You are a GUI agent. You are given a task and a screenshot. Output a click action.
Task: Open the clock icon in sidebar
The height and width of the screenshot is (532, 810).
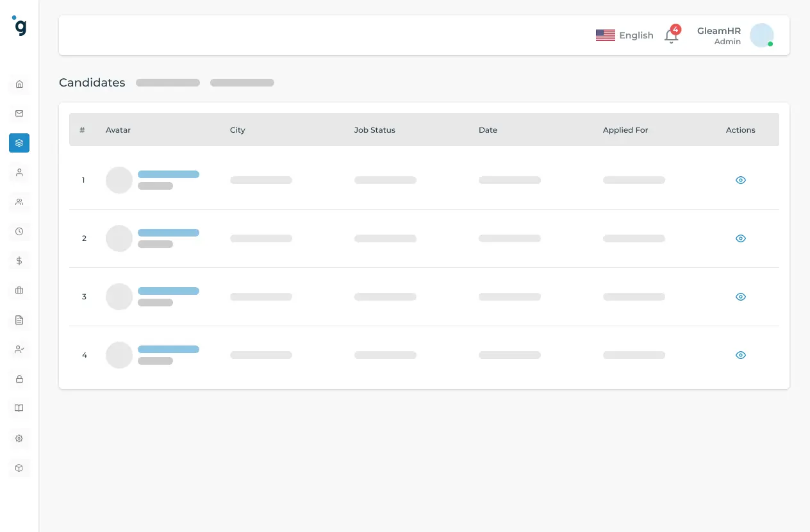[x=19, y=231]
